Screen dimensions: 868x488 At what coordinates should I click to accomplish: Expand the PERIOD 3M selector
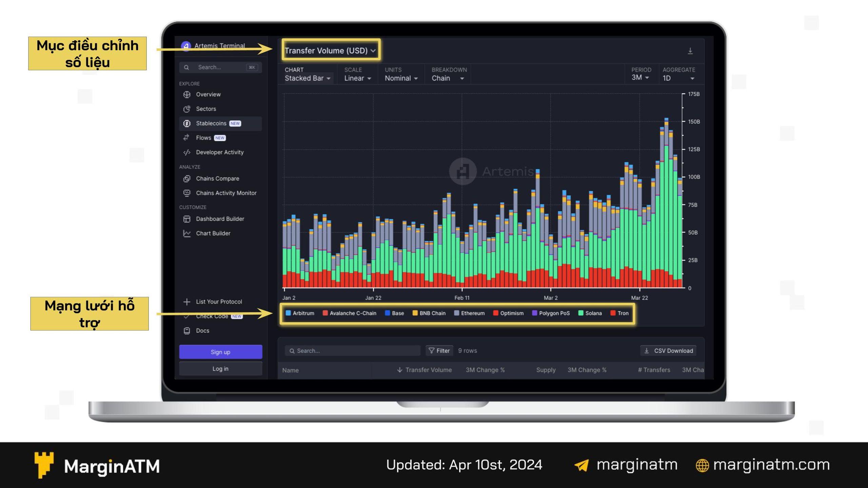643,78
